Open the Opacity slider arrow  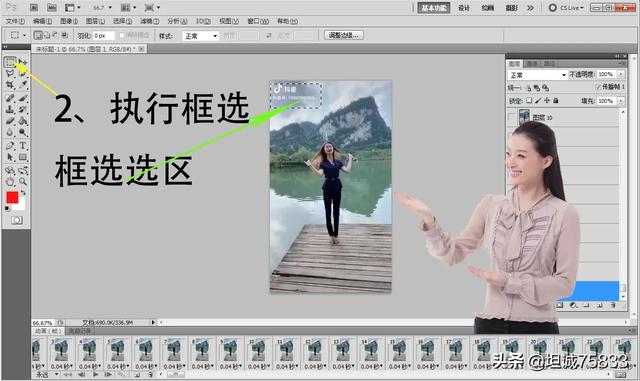coord(621,74)
